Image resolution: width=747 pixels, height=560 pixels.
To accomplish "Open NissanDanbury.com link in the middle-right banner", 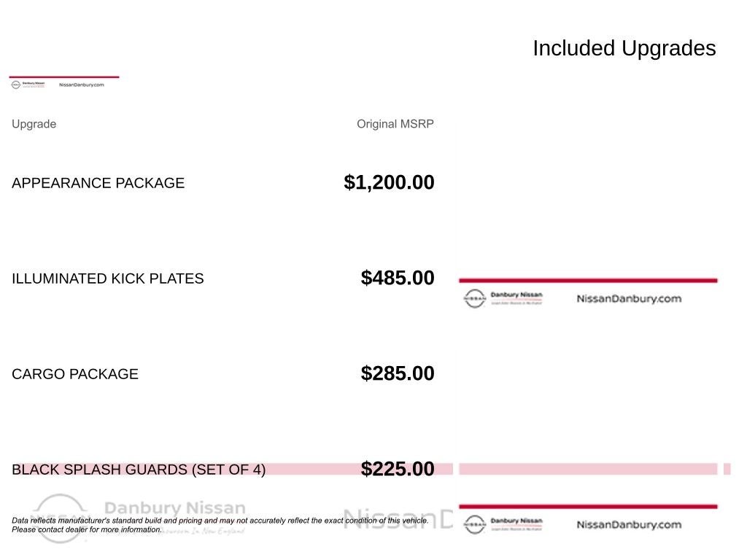I will pos(629,298).
